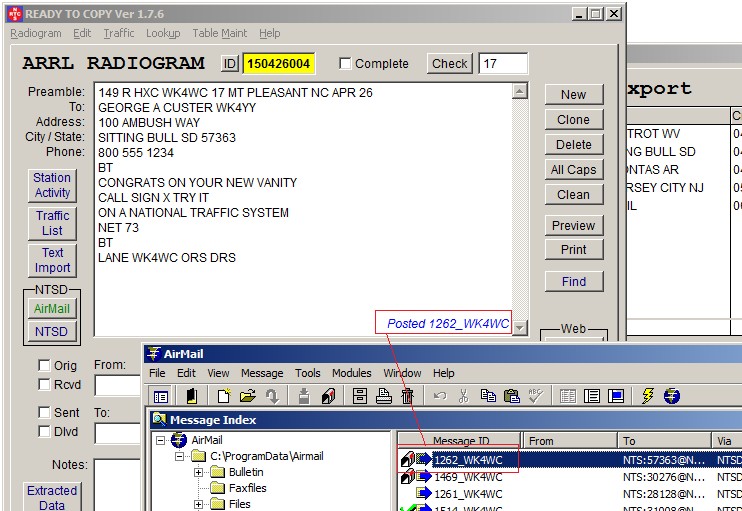Click the New button
The width and height of the screenshot is (742, 511).
pyautogui.click(x=574, y=95)
